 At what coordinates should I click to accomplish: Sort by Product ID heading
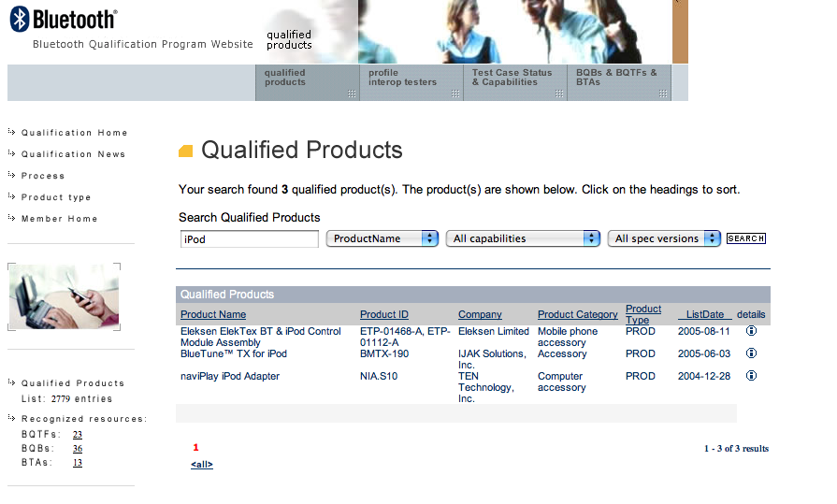coord(383,314)
